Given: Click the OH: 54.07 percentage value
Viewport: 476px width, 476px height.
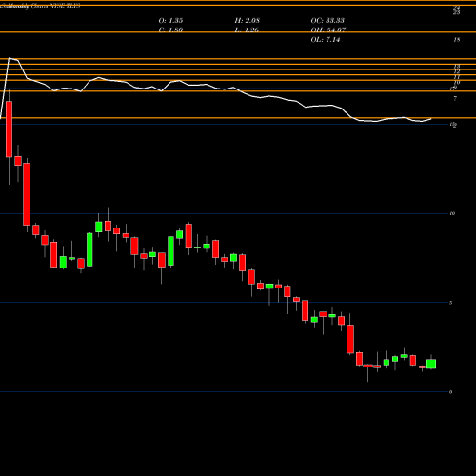Looking at the screenshot, I should click(328, 30).
